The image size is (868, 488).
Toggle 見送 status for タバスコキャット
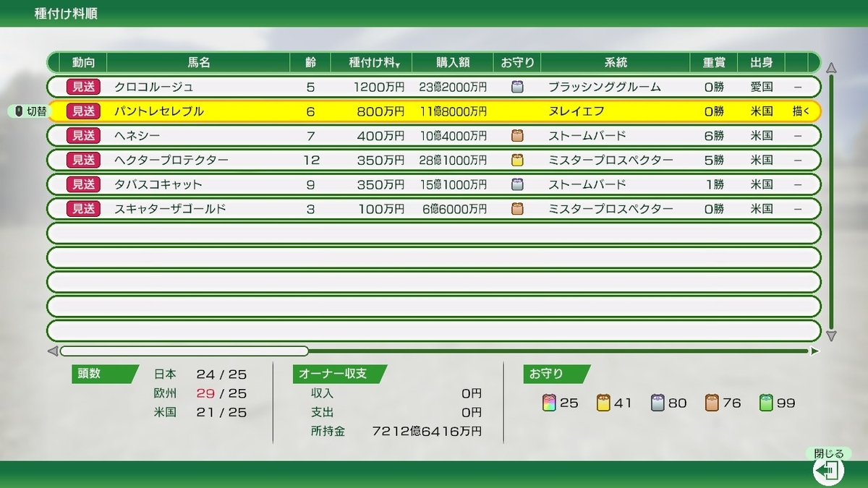84,184
